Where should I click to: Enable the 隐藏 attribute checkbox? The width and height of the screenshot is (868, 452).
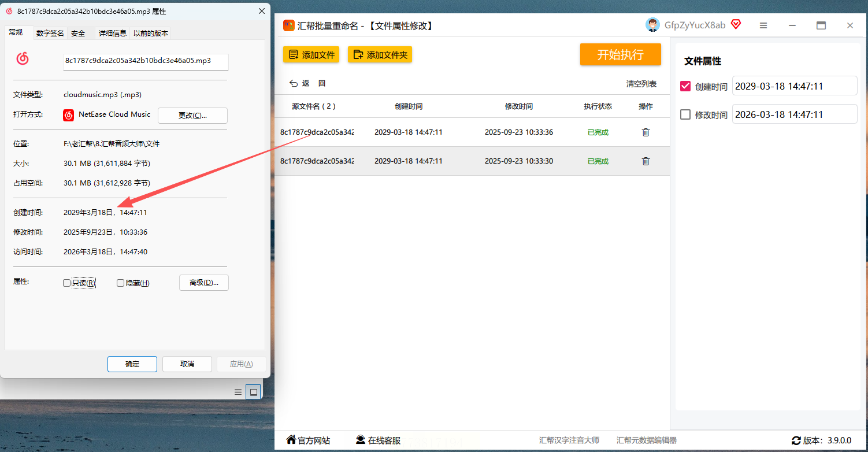[x=120, y=283]
